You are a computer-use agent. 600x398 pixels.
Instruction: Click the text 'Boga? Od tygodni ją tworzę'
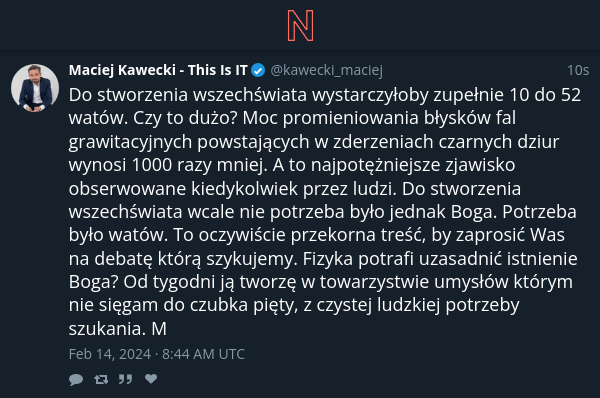click(x=183, y=282)
